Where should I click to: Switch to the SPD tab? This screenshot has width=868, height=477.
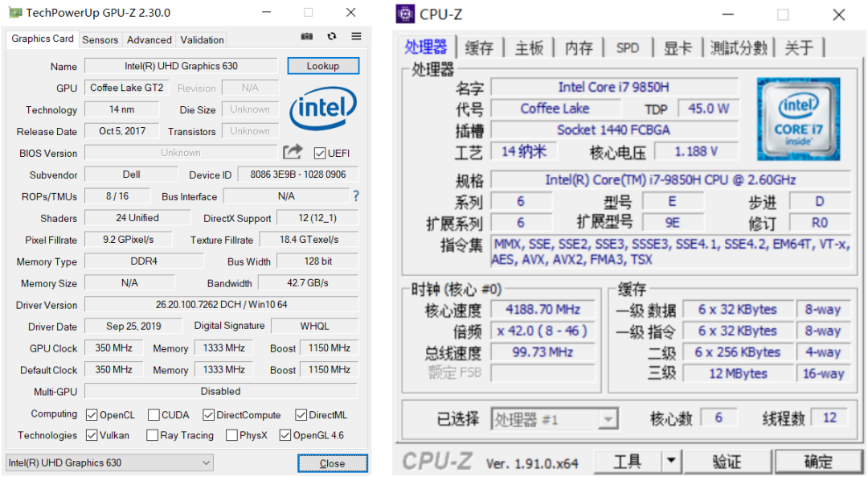[628, 48]
